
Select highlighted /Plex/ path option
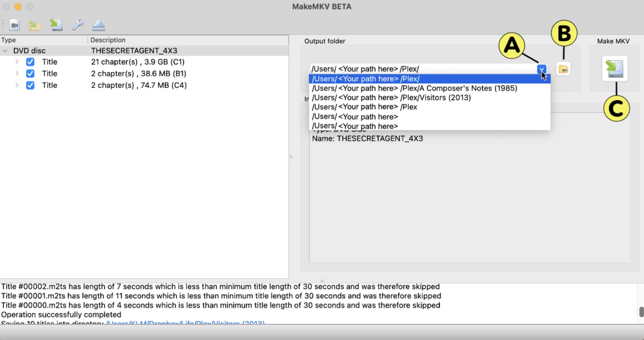coord(430,79)
